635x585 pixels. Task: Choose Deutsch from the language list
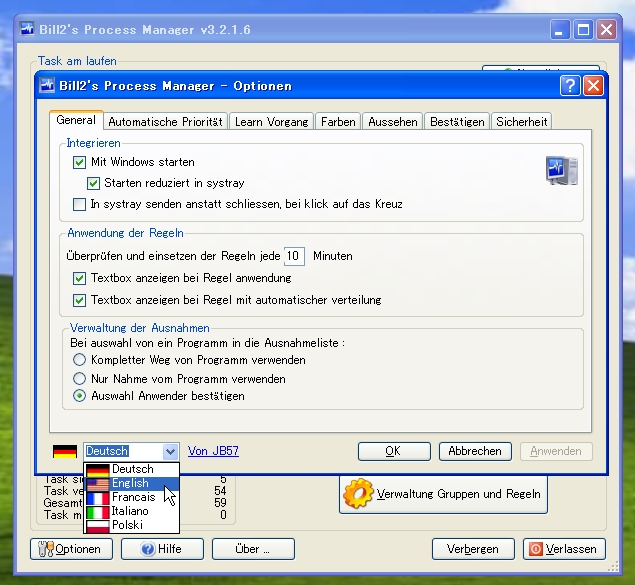coord(132,469)
